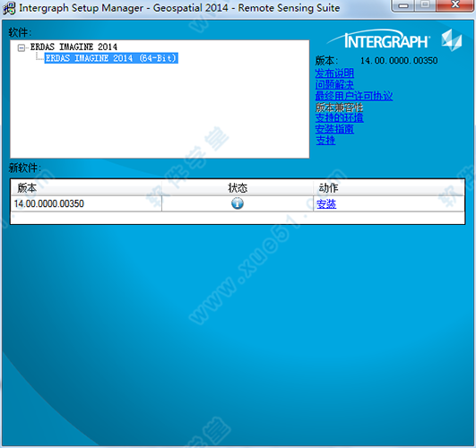476x448 pixels.
Task: Click the 软件: label
Action: [20, 32]
